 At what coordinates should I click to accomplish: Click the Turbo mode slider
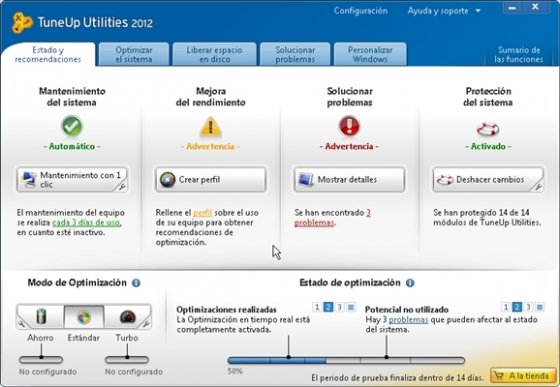127,360
